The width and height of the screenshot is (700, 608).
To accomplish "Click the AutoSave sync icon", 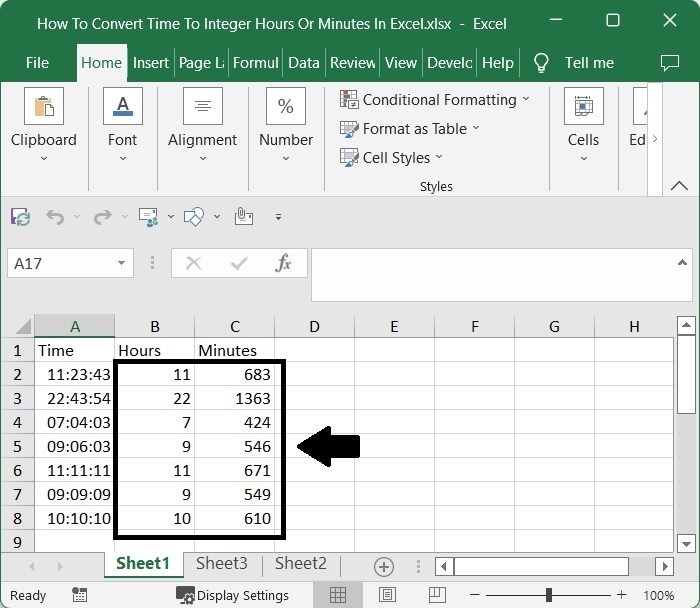I will [x=20, y=217].
